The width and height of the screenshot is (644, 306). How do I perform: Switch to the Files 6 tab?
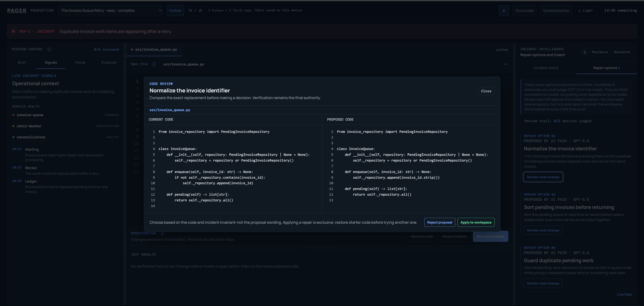(80, 63)
